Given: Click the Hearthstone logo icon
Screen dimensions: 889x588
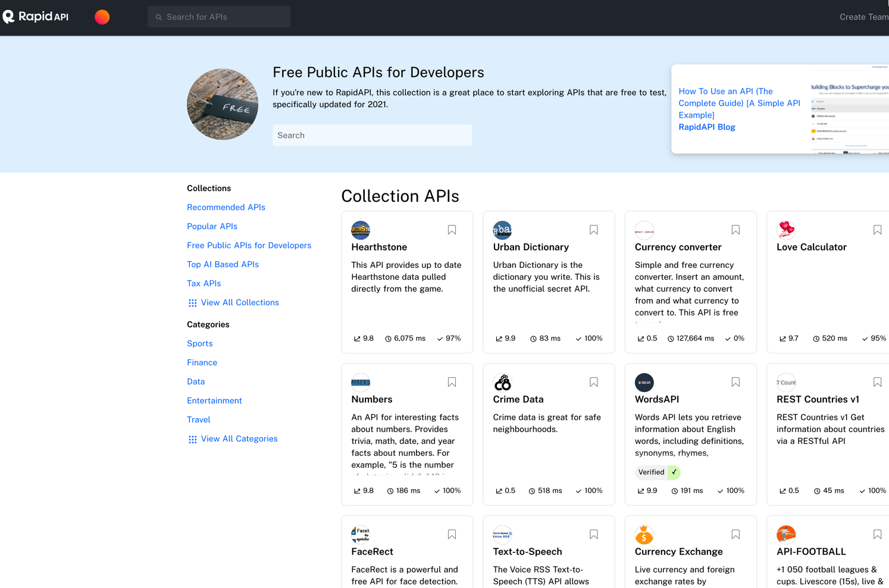Looking at the screenshot, I should [361, 230].
